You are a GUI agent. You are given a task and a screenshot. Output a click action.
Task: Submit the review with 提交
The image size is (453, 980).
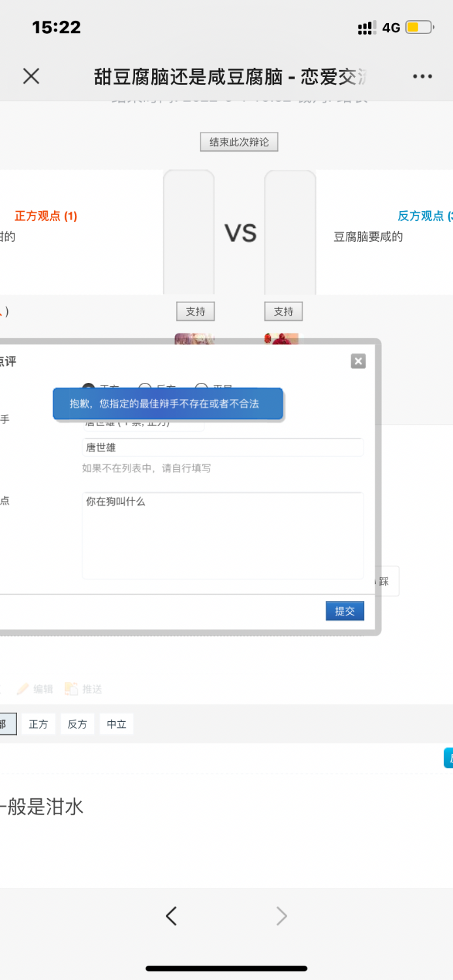[345, 611]
